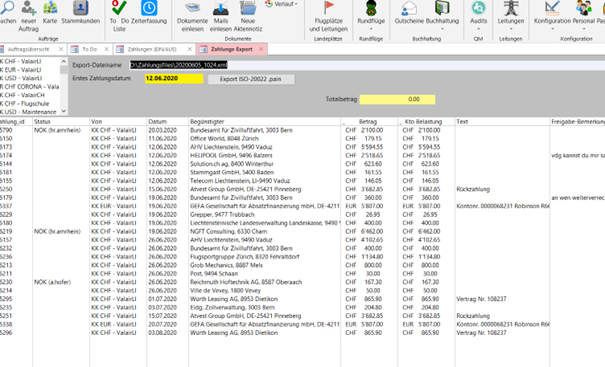Close the Zahlungen (EIN/AUS) tab
Screen dimensions: 605x367
(x=189, y=49)
